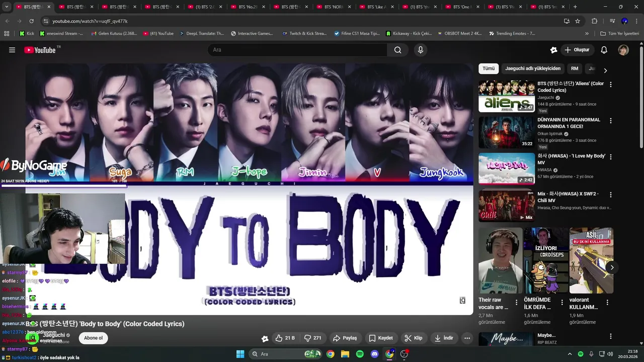The height and width of the screenshot is (362, 644).
Task: Open the account avatar menu
Action: point(623,50)
